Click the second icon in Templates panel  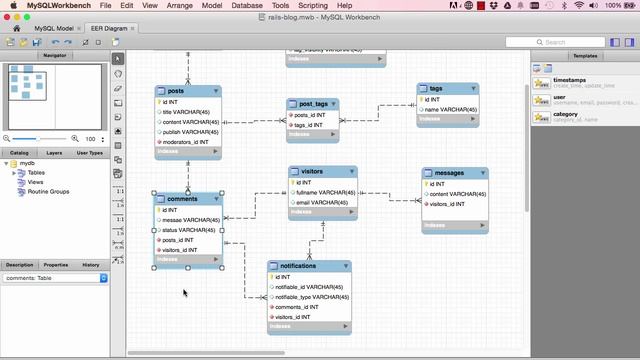[548, 68]
